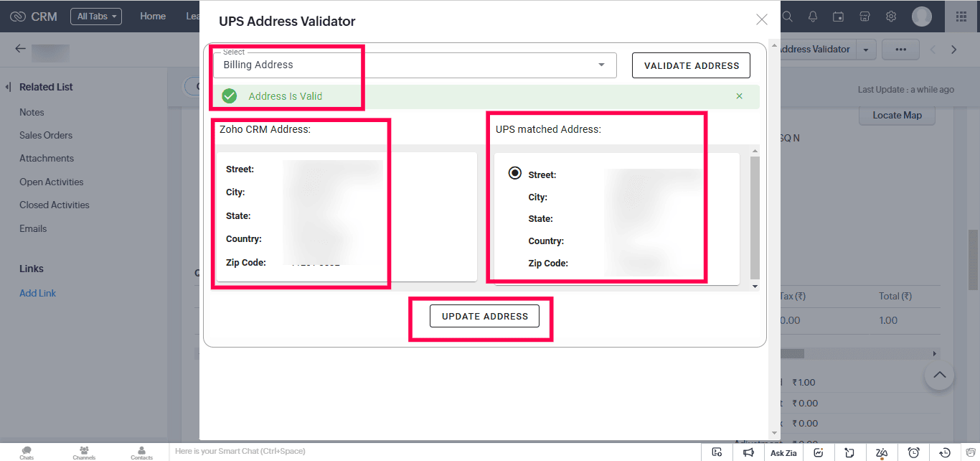
Task: Click the dialog scrollbar up arrow
Action: tap(773, 46)
